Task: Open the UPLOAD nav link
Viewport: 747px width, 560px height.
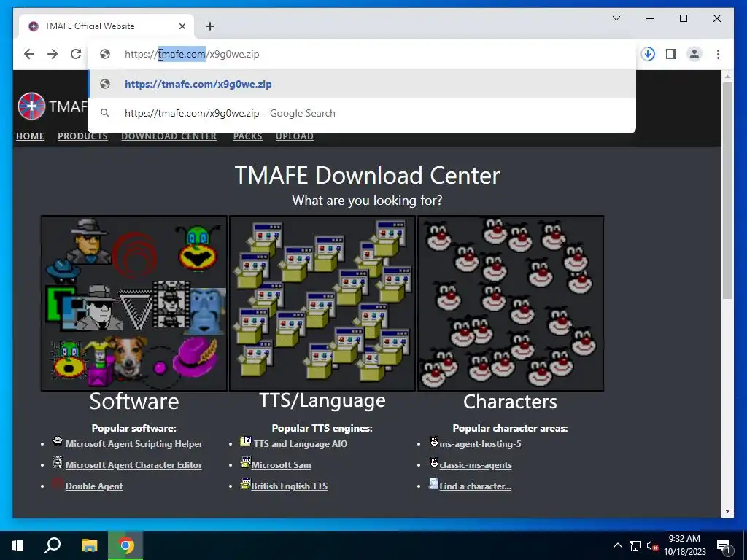Action: point(295,136)
